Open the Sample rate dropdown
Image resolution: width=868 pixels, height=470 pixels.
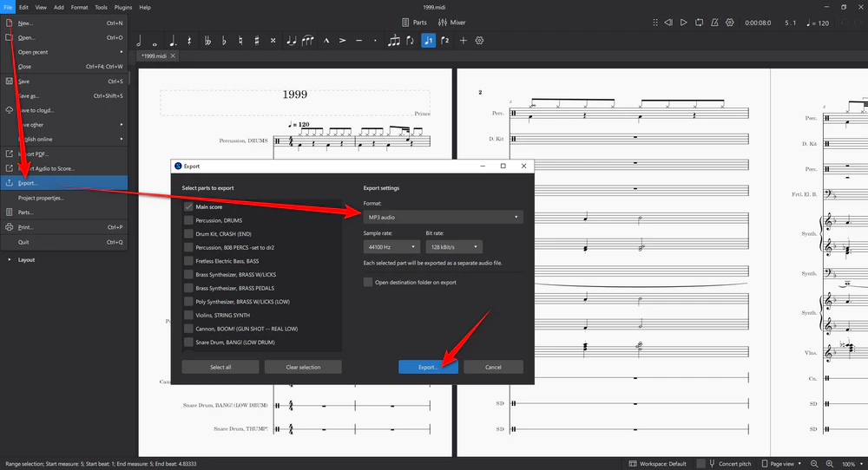click(391, 246)
